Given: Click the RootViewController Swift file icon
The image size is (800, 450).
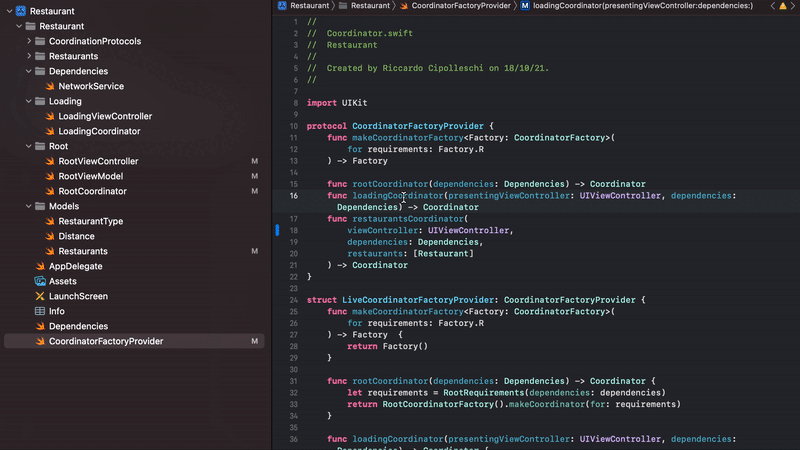Looking at the screenshot, I should (50, 161).
